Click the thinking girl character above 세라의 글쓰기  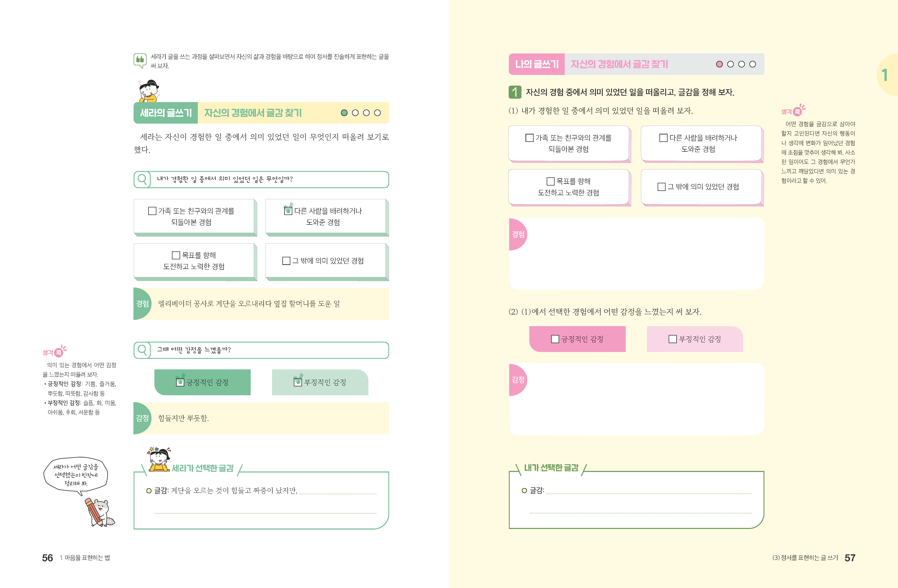pyautogui.click(x=148, y=91)
